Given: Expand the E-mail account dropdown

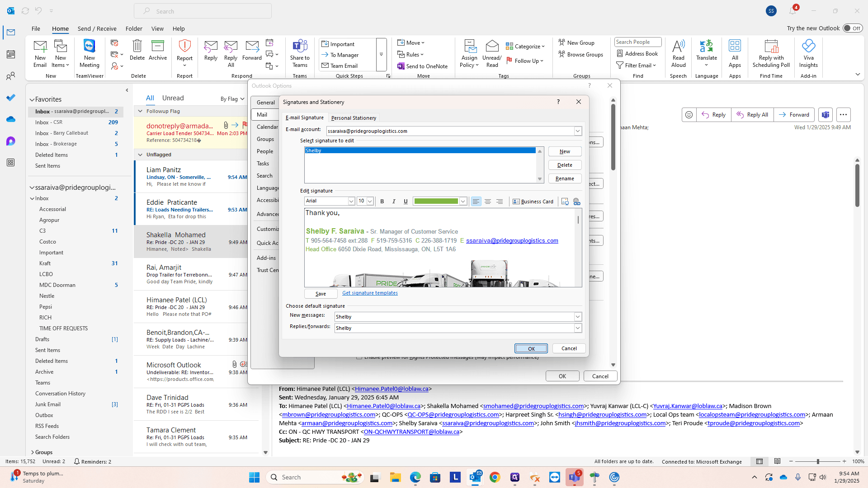Looking at the screenshot, I should [x=578, y=131].
